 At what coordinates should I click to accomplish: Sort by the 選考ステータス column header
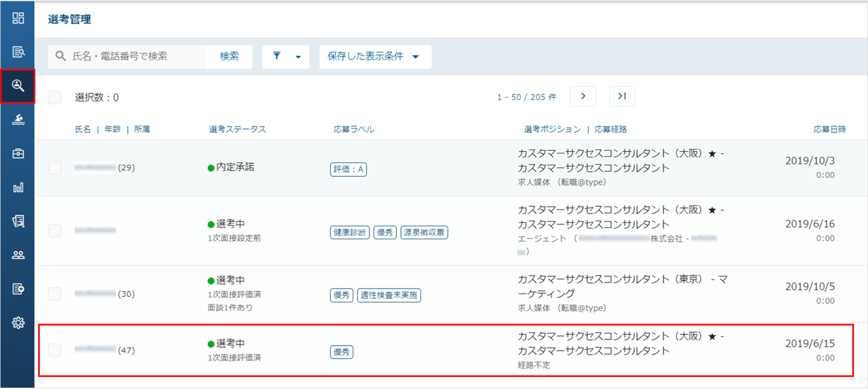coord(238,129)
